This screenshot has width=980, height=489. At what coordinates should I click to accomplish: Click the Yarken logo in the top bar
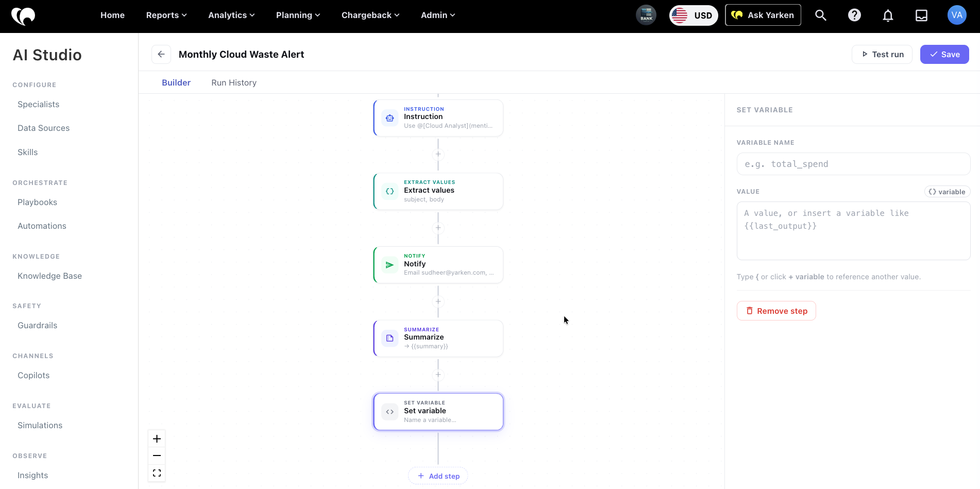coord(23,16)
